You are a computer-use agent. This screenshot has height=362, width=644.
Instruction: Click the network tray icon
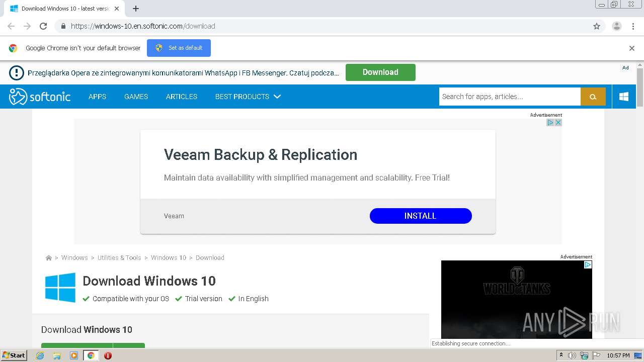click(584, 355)
